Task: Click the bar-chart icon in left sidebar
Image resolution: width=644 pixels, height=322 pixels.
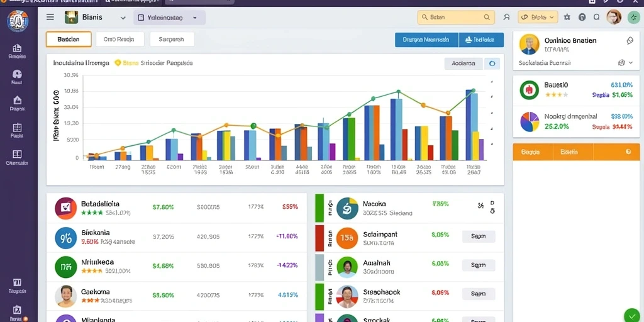Action: point(17,48)
